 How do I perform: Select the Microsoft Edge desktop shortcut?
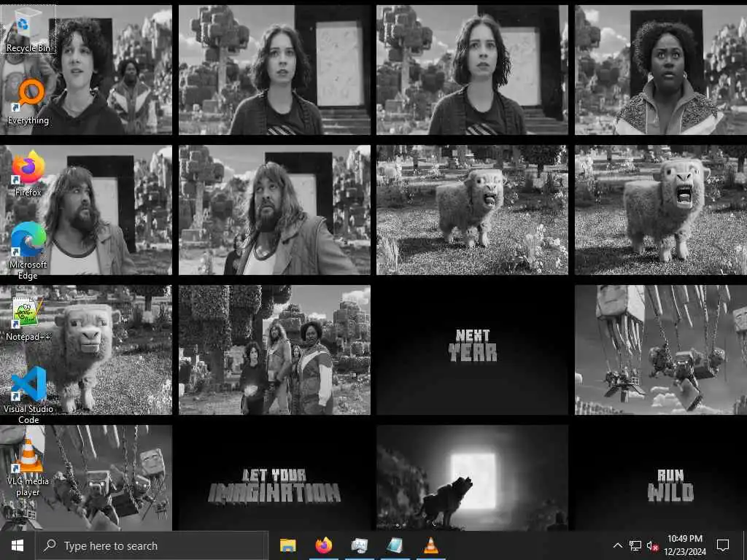pyautogui.click(x=28, y=251)
